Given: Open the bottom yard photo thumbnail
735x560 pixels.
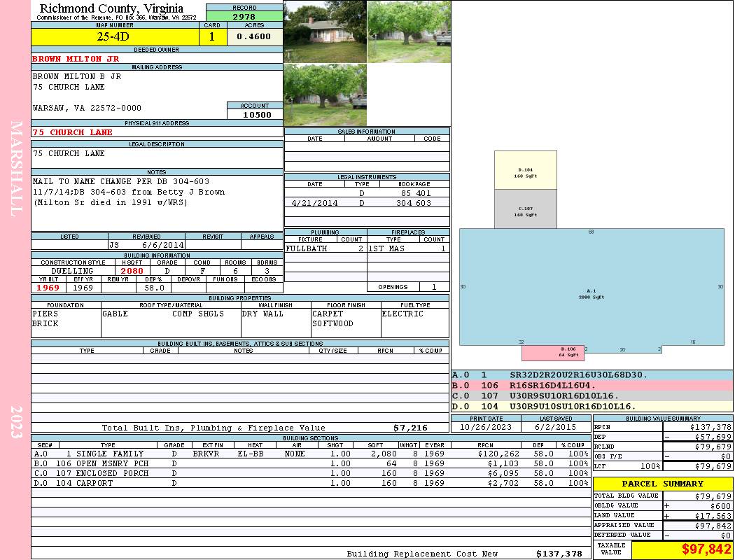Looking at the screenshot, I should coord(325,95).
